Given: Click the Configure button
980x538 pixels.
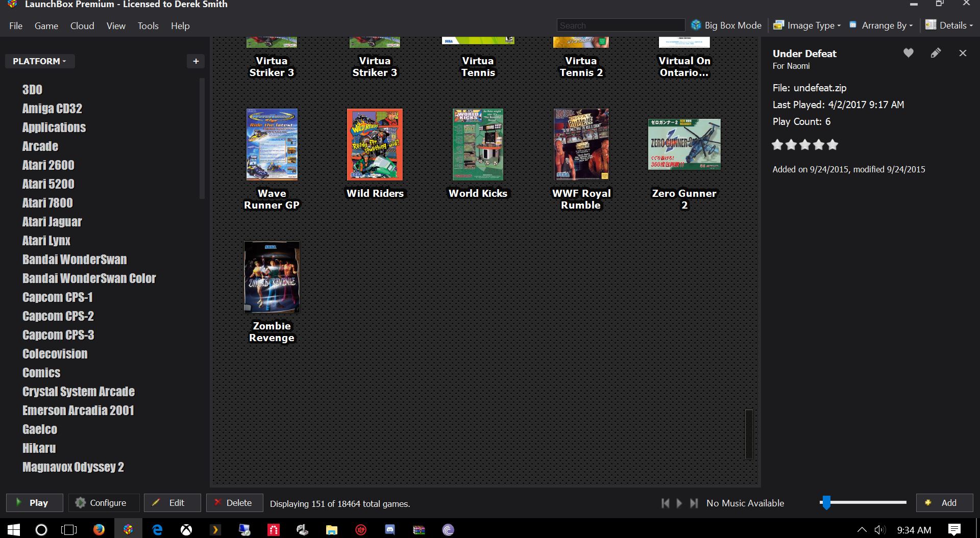Looking at the screenshot, I should [x=104, y=503].
